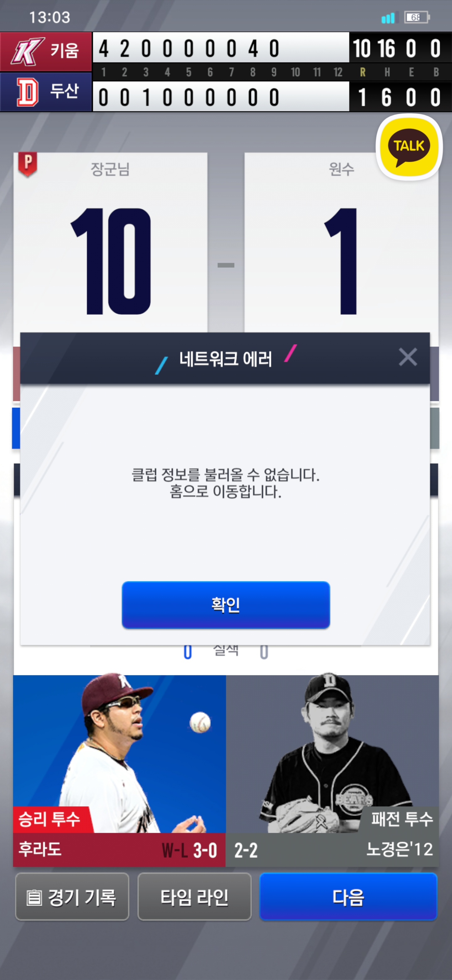Tap the KakaoTalk share icon
452x980 pixels.
tap(409, 147)
